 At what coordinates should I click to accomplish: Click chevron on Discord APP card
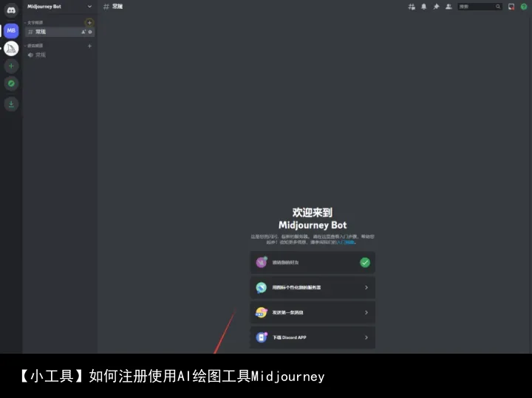tap(366, 337)
